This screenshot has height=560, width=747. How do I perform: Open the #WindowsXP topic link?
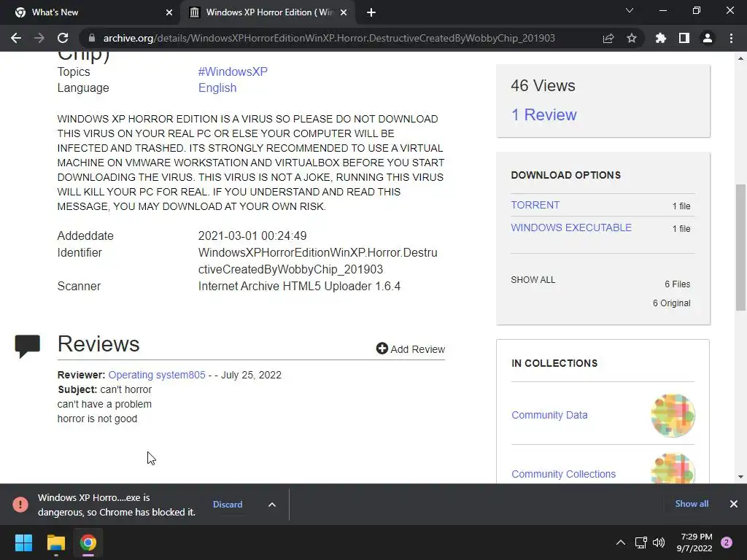click(233, 71)
